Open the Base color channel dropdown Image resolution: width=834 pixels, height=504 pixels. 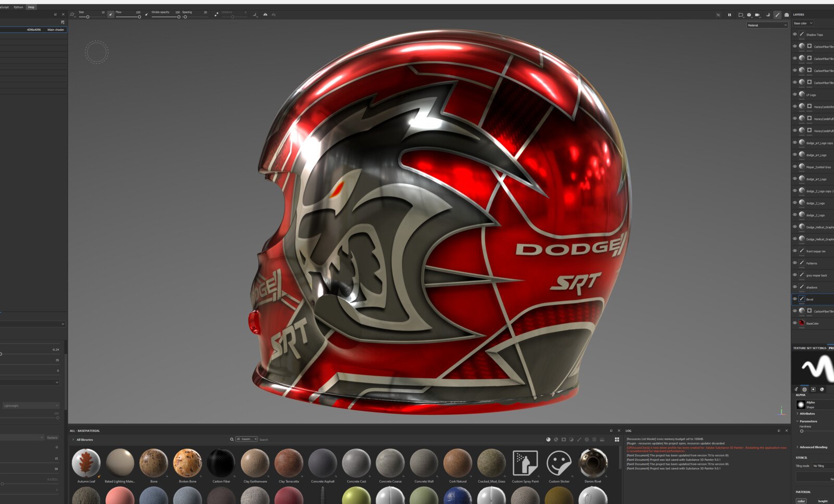click(803, 23)
